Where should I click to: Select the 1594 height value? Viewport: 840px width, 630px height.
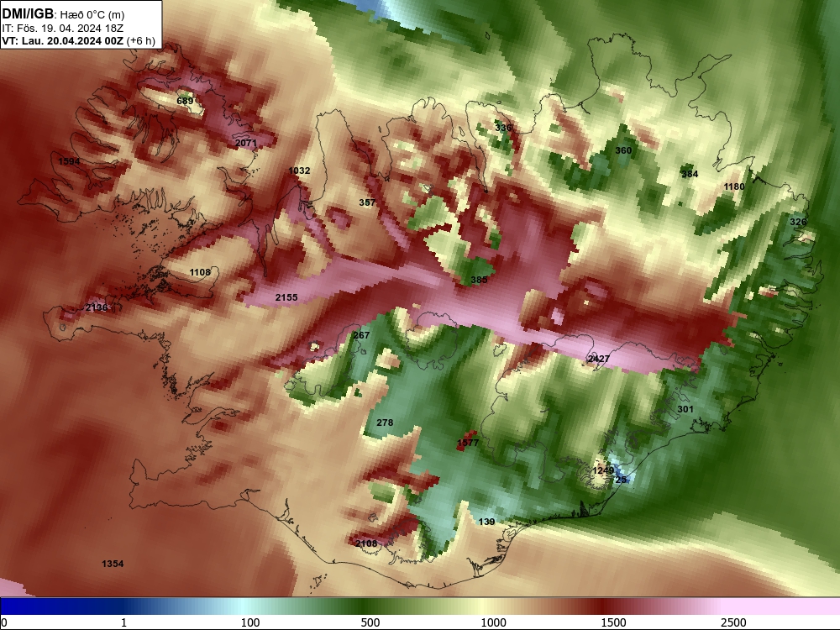coord(69,161)
